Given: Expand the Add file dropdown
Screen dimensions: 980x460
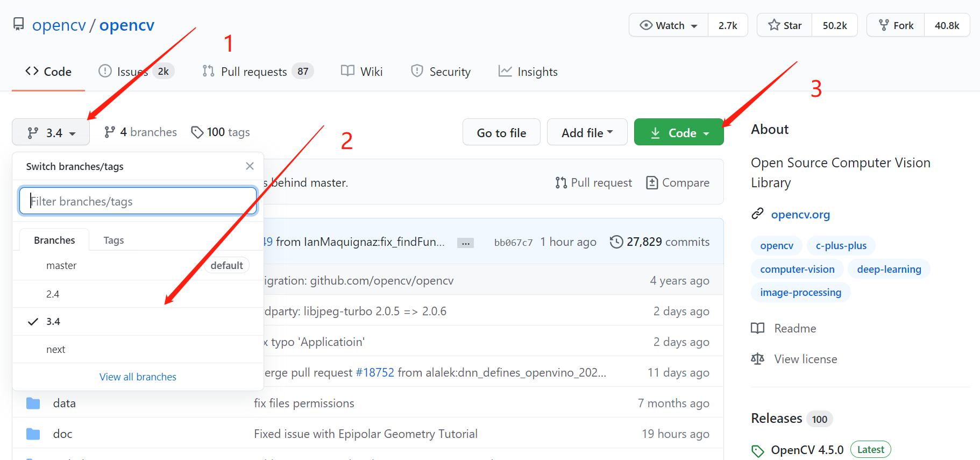Looking at the screenshot, I should point(587,132).
